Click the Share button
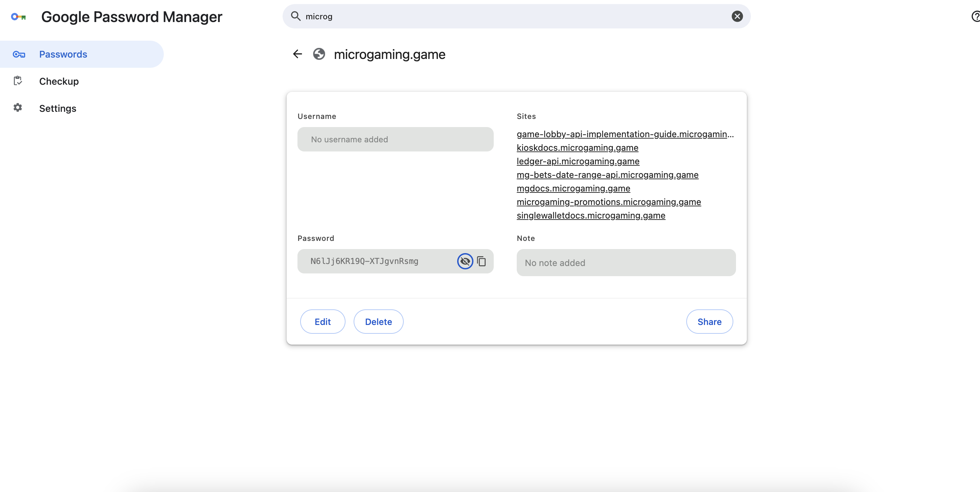The height and width of the screenshot is (492, 980). click(x=709, y=322)
